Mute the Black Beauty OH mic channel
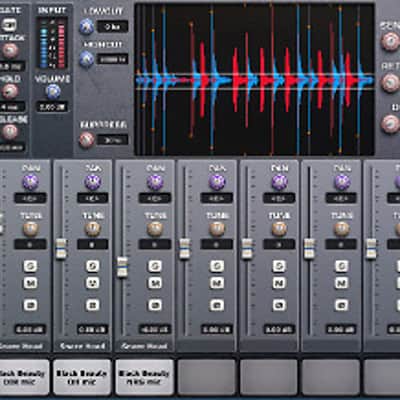Screen dimensions: 400x400 (x=92, y=283)
